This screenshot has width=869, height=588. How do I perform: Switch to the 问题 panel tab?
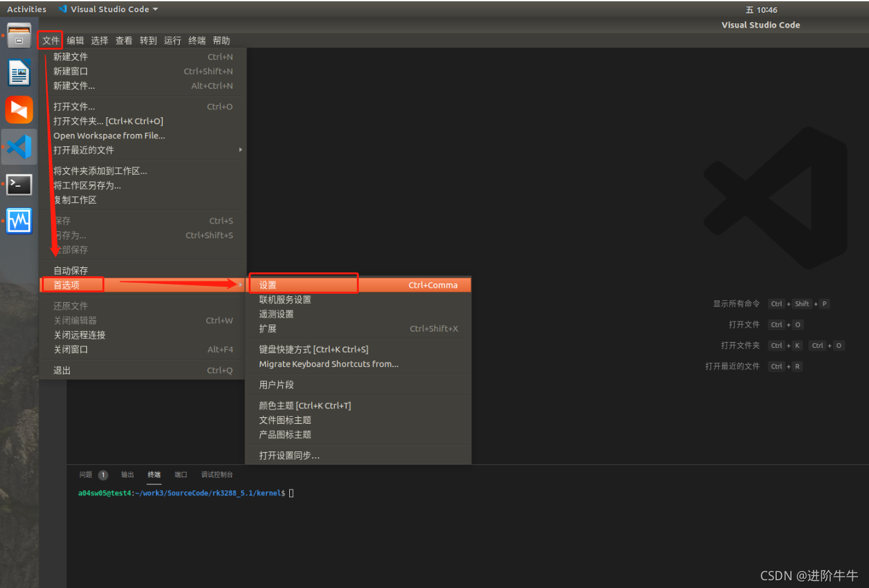pyautogui.click(x=86, y=475)
